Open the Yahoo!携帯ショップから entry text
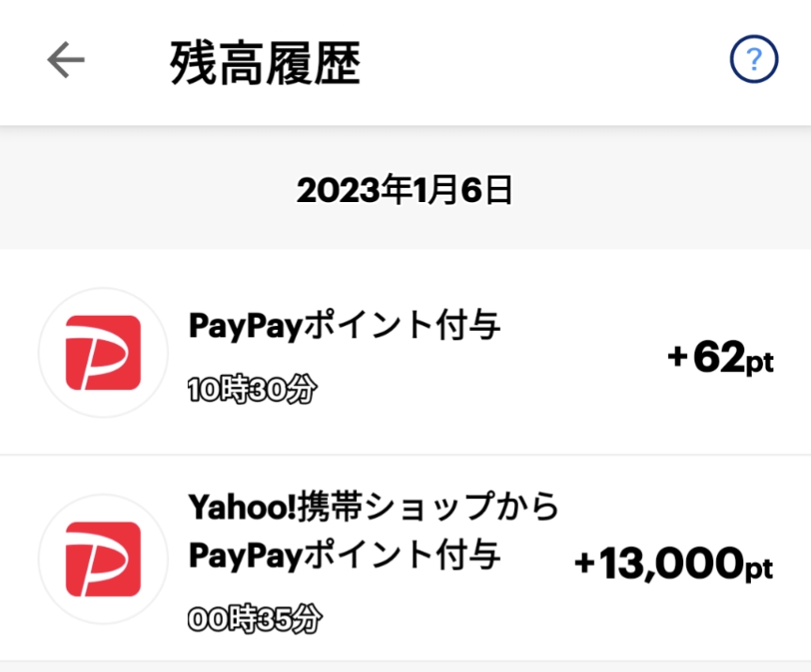Image resolution: width=811 pixels, height=672 pixels. [x=374, y=508]
